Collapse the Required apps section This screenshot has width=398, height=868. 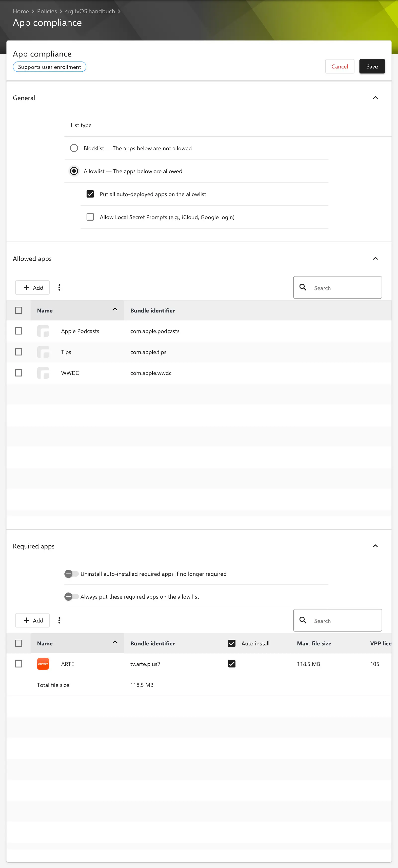(x=375, y=546)
